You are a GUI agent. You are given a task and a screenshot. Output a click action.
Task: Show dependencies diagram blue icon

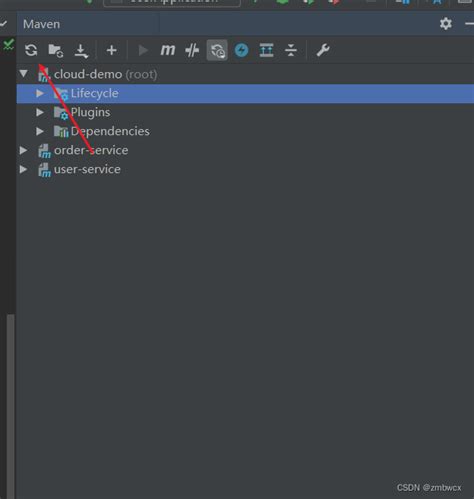(241, 50)
